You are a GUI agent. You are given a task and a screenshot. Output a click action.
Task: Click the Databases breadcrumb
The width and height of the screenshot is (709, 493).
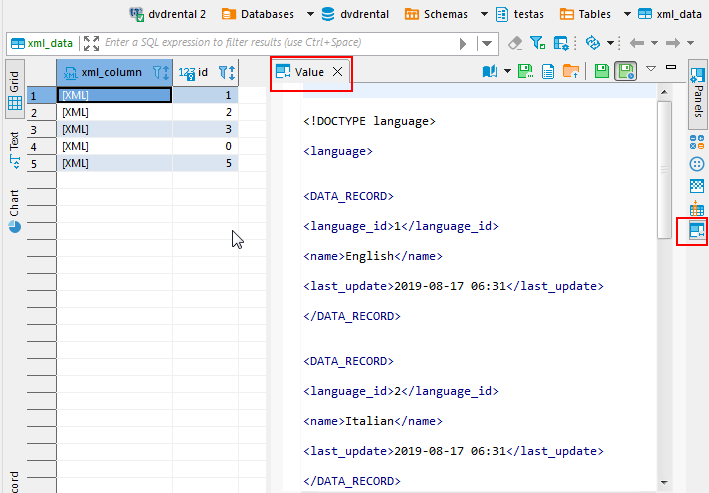point(258,14)
